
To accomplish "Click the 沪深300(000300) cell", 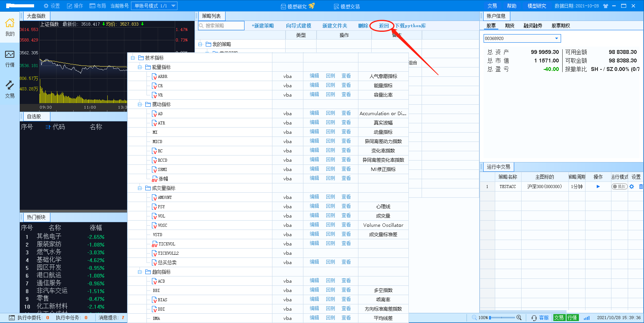I will (544, 187).
